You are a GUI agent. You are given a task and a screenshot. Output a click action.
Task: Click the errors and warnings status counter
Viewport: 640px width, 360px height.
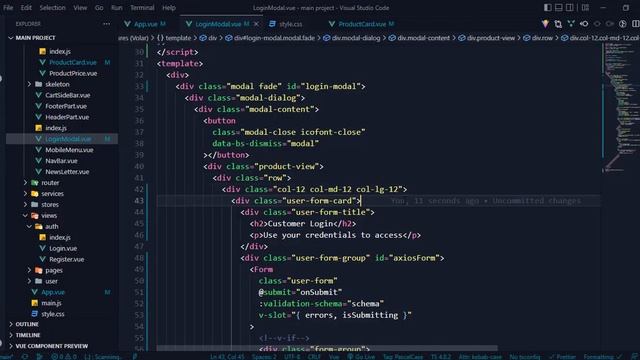click(x=64, y=357)
